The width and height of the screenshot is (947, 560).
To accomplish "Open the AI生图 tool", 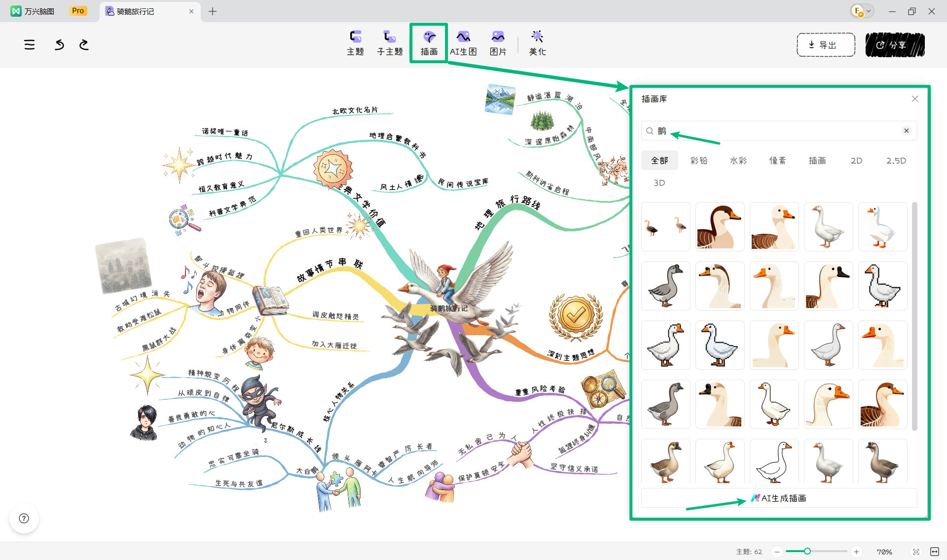I will point(463,43).
